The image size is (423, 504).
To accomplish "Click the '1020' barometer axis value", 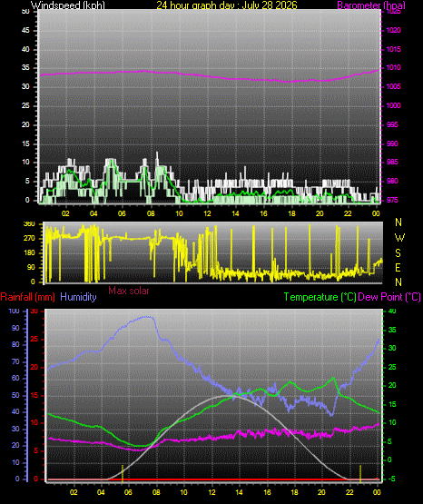I will point(393,30).
